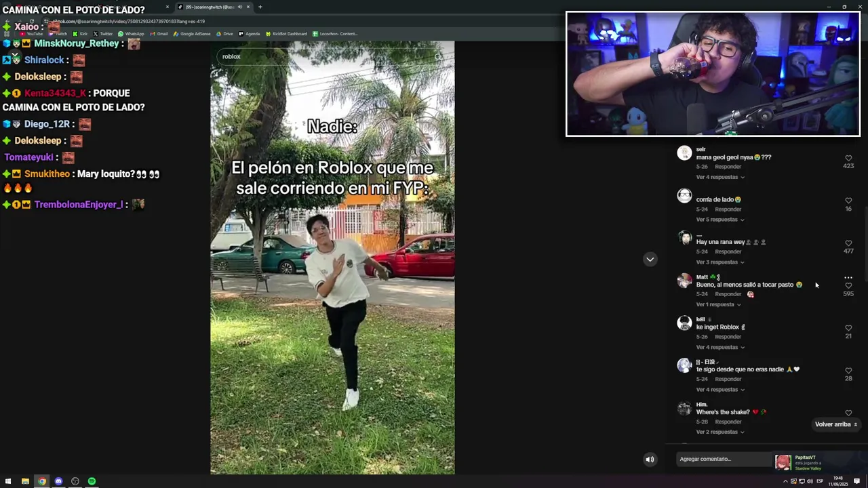The height and width of the screenshot is (488, 868).
Task: Open the network tray icon
Action: (802, 481)
